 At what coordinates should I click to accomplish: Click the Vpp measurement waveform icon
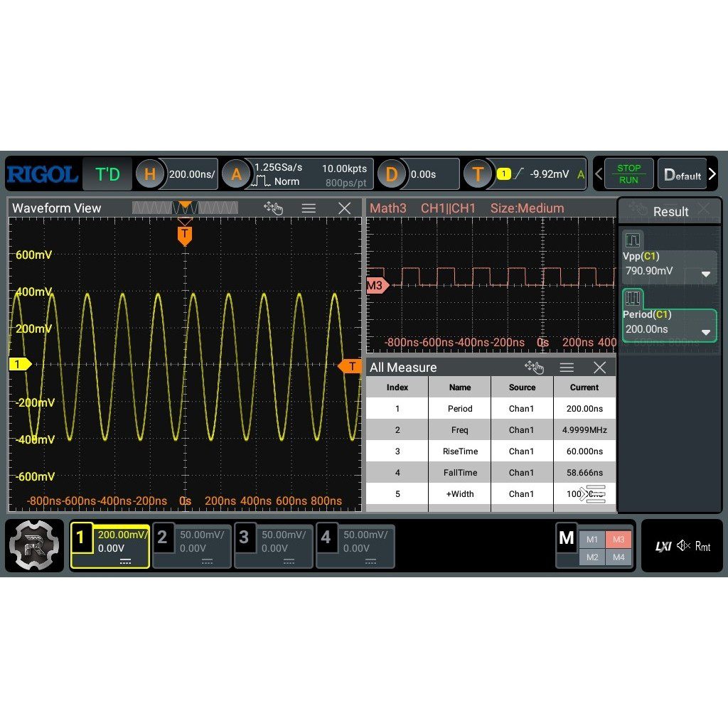(x=633, y=240)
